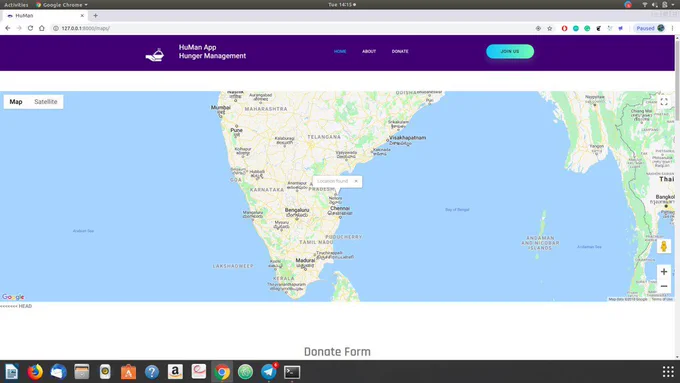Open Amazon from the dock
Image resolution: width=680 pixels, height=383 pixels.
[175, 372]
